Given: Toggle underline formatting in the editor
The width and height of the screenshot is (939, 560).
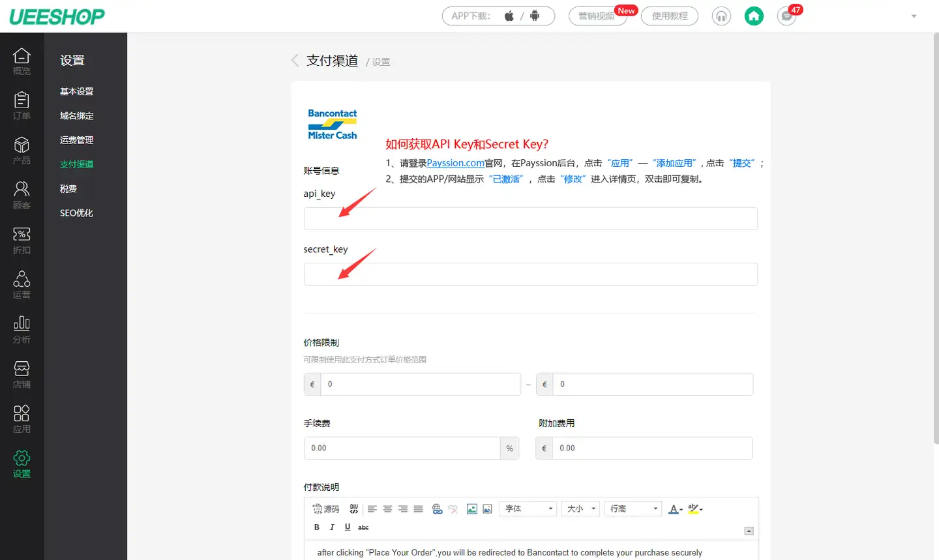Looking at the screenshot, I should click(x=348, y=527).
